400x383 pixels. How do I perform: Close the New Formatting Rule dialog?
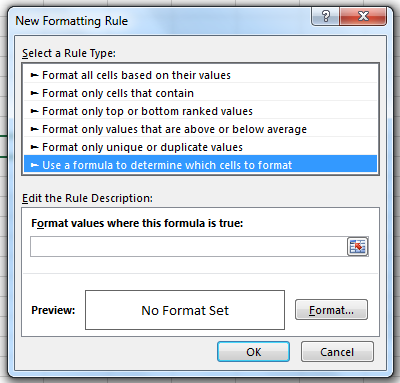coord(363,16)
